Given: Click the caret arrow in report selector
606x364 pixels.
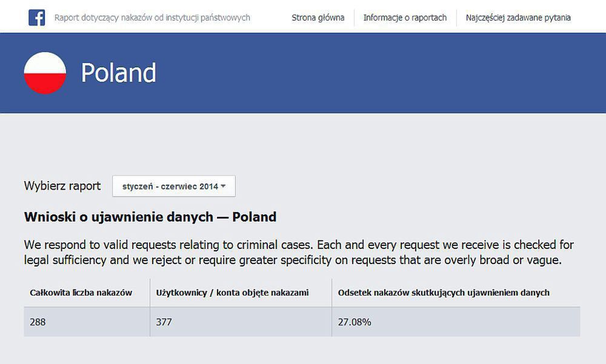Looking at the screenshot, I should [x=223, y=187].
